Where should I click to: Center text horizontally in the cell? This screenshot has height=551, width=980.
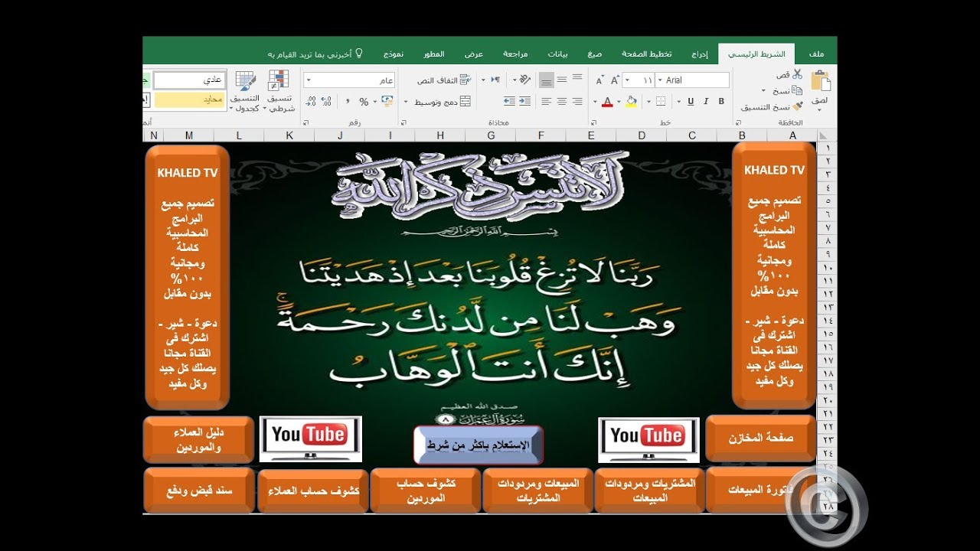[x=562, y=101]
